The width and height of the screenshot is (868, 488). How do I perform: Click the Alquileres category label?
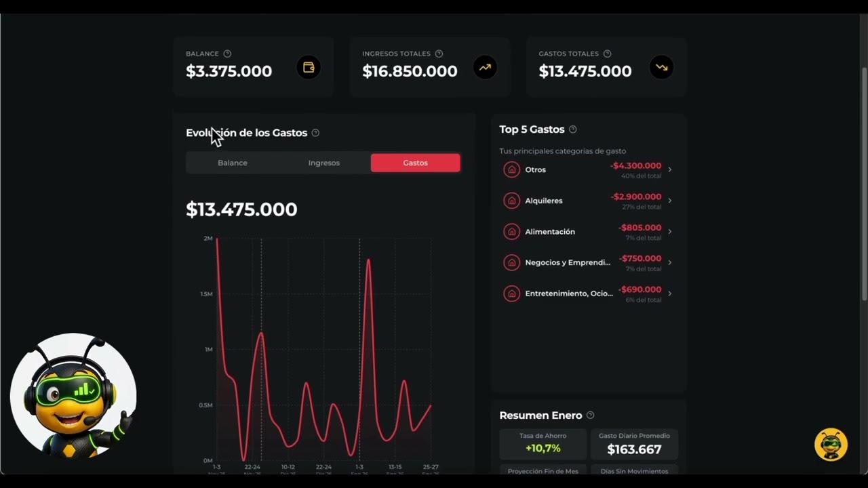point(544,201)
